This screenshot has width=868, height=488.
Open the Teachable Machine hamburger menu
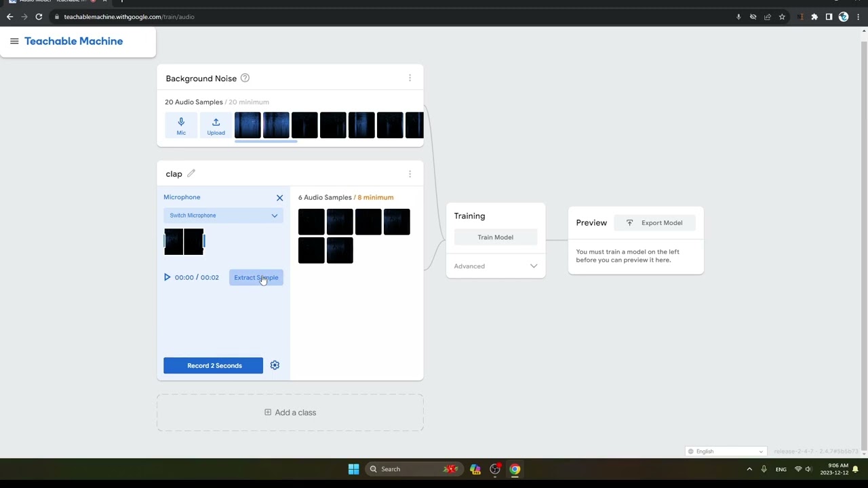click(x=14, y=41)
